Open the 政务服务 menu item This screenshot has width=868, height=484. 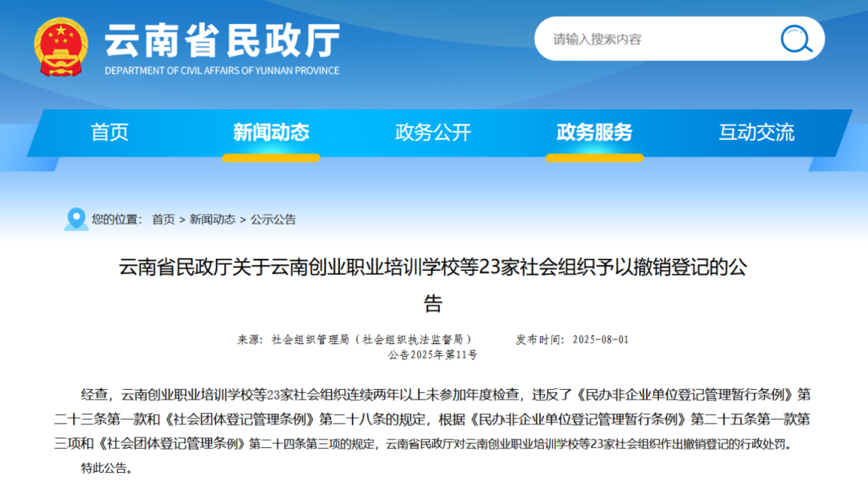[593, 132]
